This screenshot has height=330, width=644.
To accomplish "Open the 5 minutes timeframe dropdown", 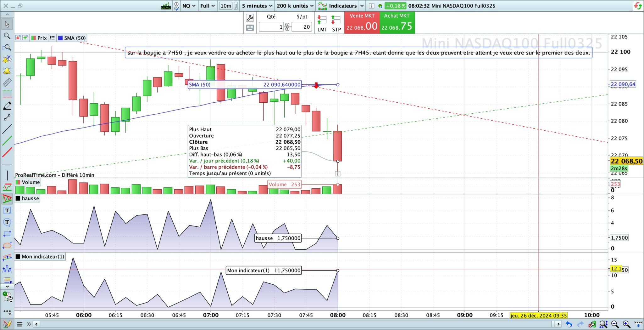I will point(257,6).
